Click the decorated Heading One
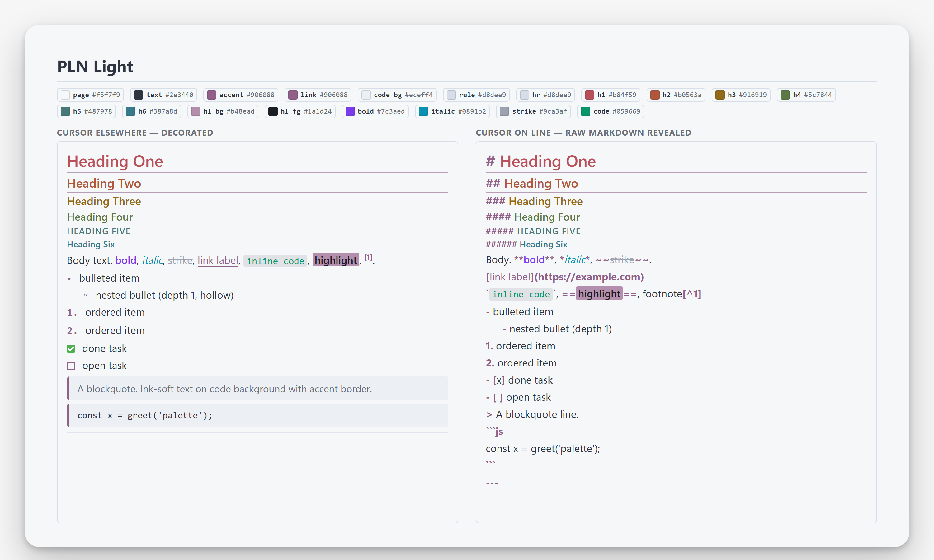Screen dimensions: 934x560 115,161
